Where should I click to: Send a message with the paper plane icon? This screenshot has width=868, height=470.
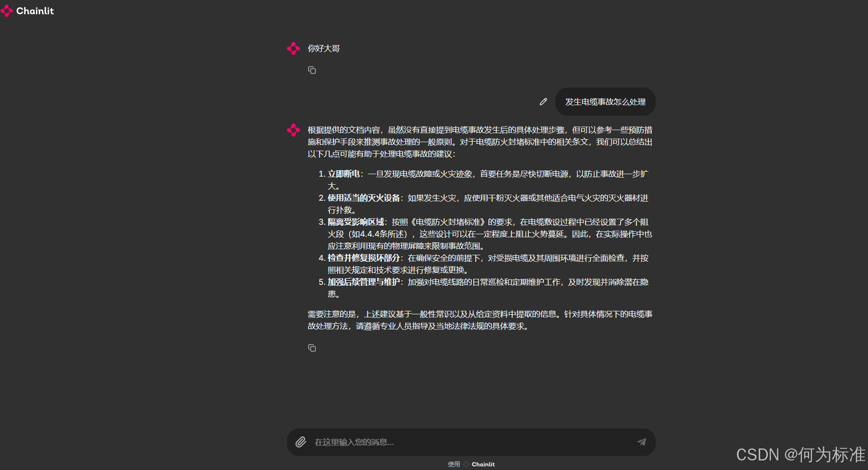tap(642, 442)
